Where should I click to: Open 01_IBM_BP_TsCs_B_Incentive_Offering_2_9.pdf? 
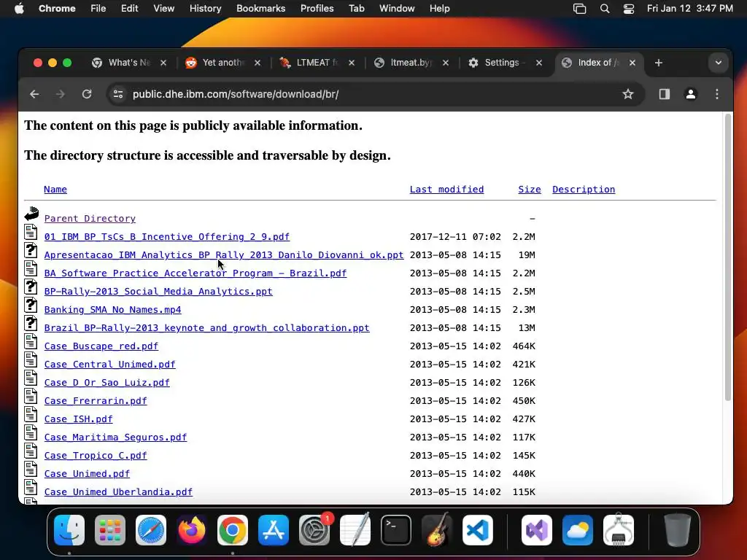coord(167,237)
